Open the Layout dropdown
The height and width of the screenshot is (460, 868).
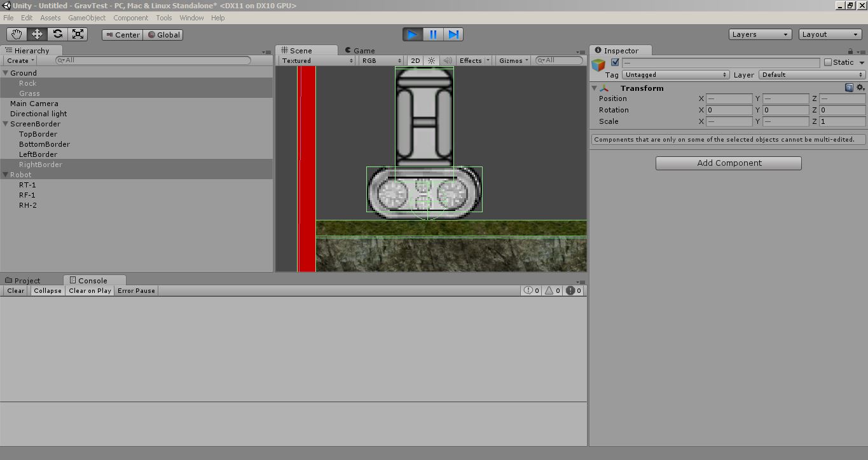830,34
